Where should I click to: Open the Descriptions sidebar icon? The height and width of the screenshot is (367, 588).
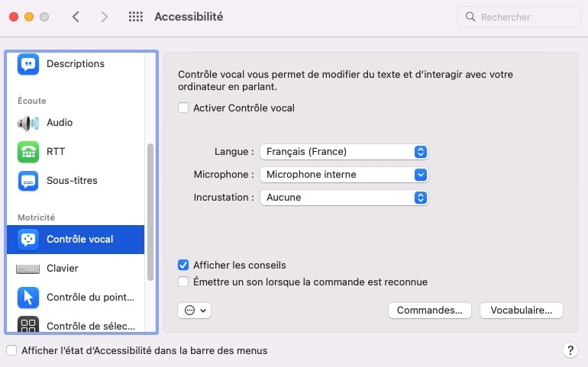(28, 64)
